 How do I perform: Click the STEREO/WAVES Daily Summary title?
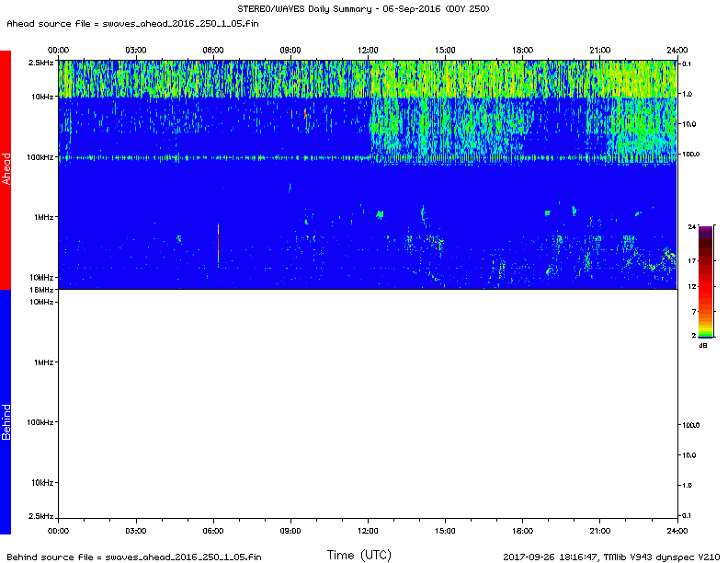pos(363,9)
